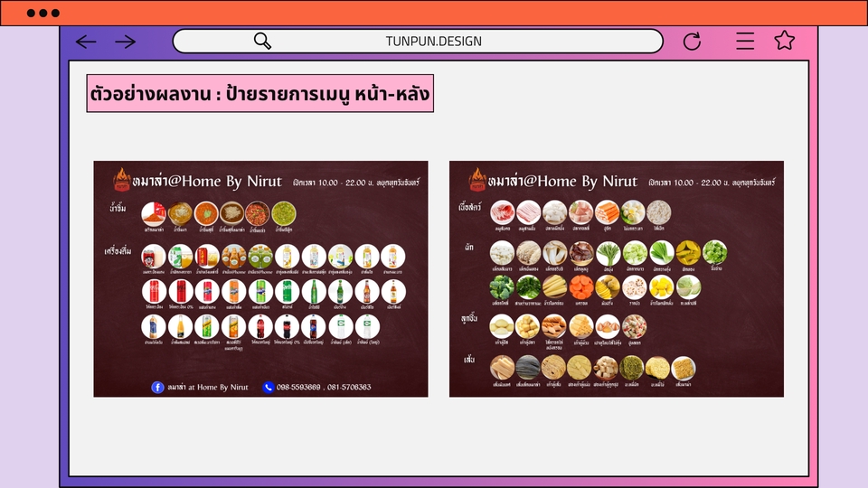Click the black noodles icon
This screenshot has height=488, width=868.
(x=528, y=369)
